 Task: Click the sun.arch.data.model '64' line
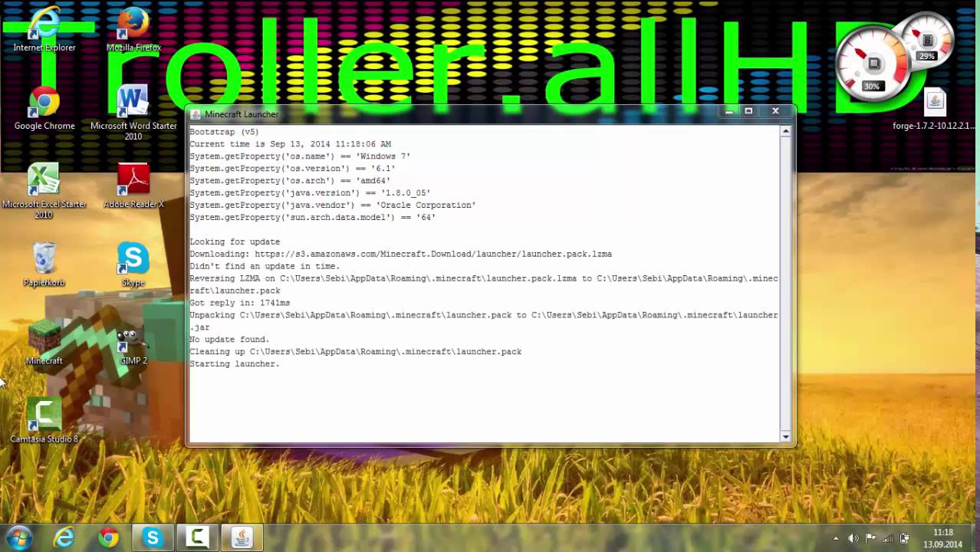click(x=312, y=218)
